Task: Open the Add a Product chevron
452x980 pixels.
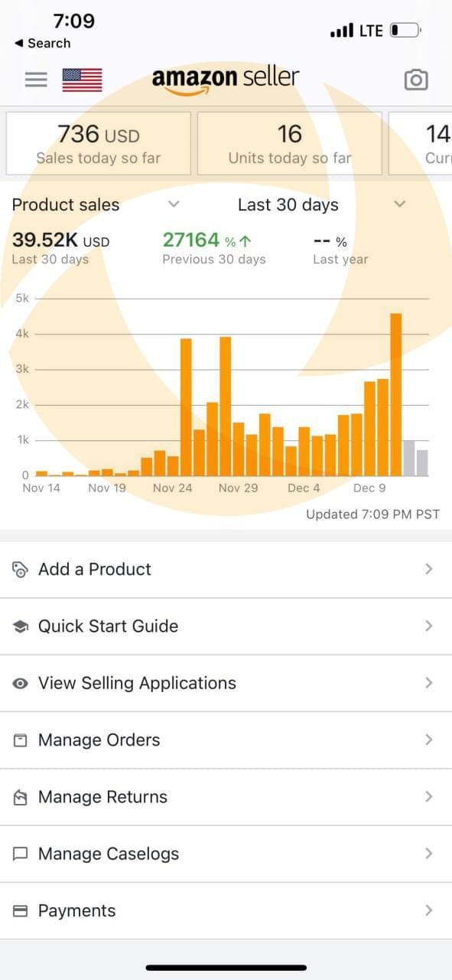Action: pyautogui.click(x=428, y=569)
